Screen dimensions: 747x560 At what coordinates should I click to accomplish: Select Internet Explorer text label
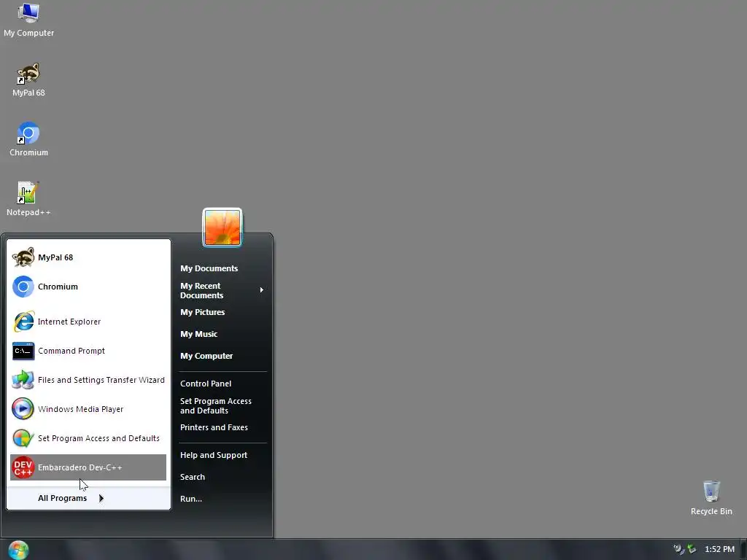pos(69,322)
